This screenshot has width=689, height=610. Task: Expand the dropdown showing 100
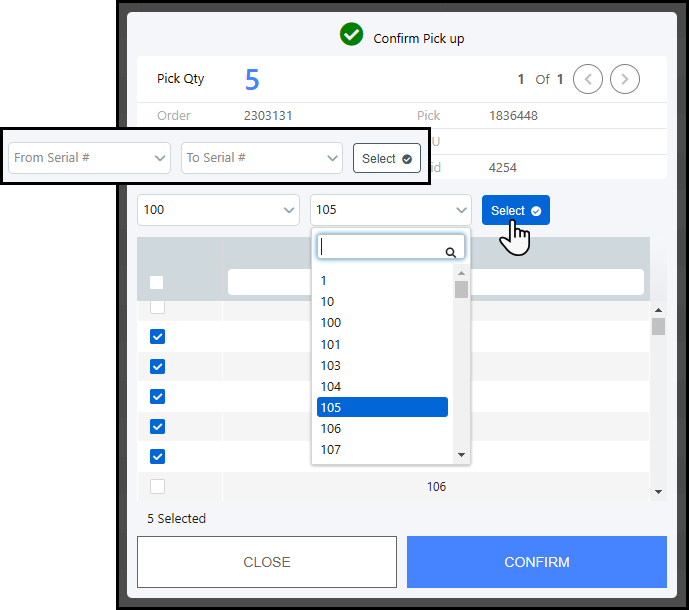[218, 210]
